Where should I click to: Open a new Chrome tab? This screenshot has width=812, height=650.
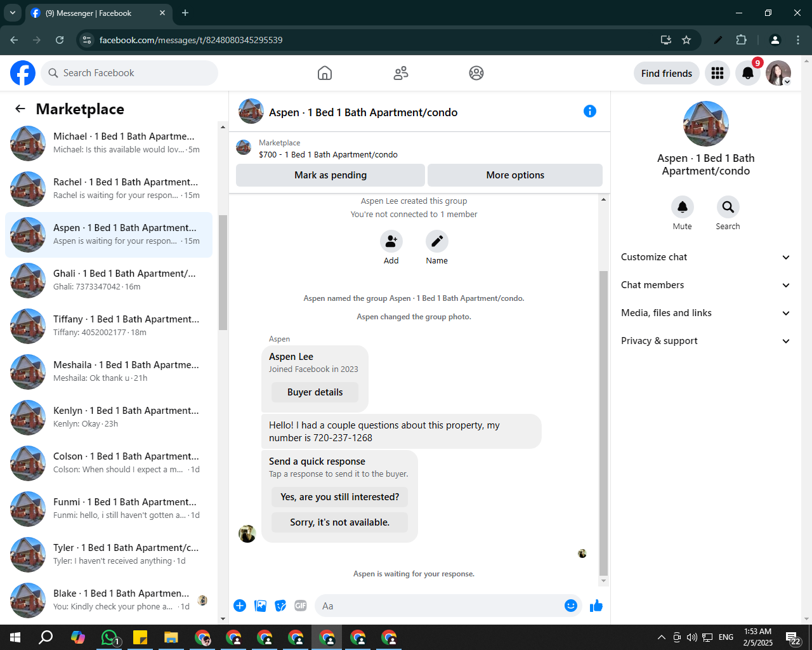(185, 13)
